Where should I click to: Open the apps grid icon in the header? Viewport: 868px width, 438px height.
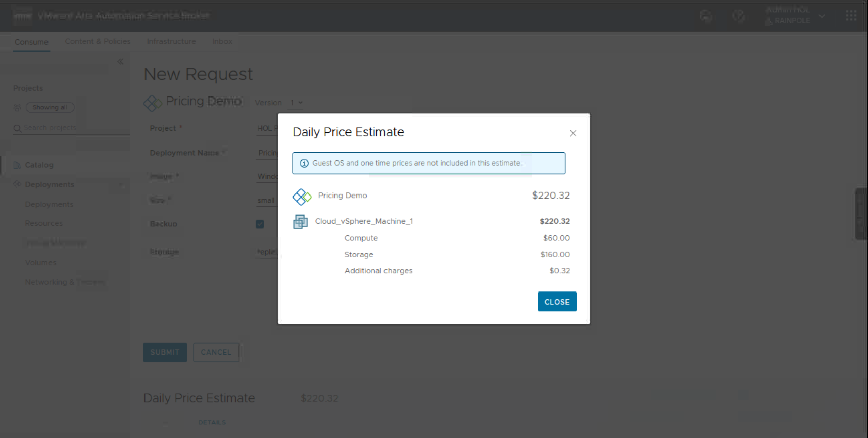tap(851, 16)
